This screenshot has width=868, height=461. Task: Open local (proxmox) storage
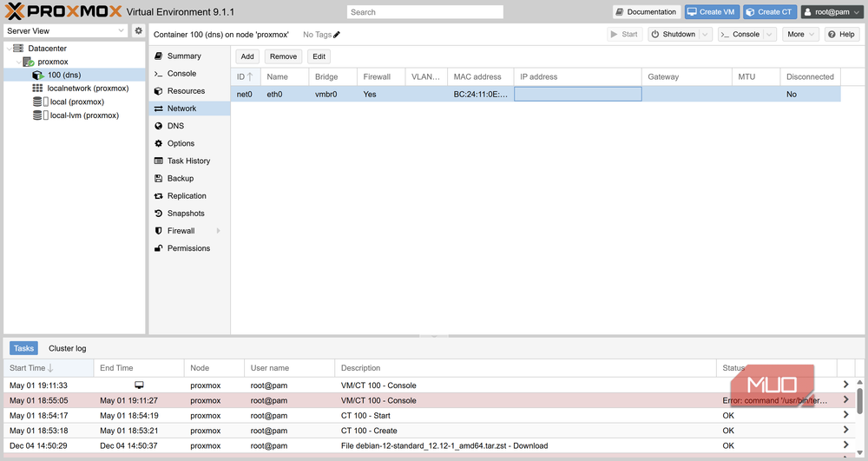click(77, 102)
